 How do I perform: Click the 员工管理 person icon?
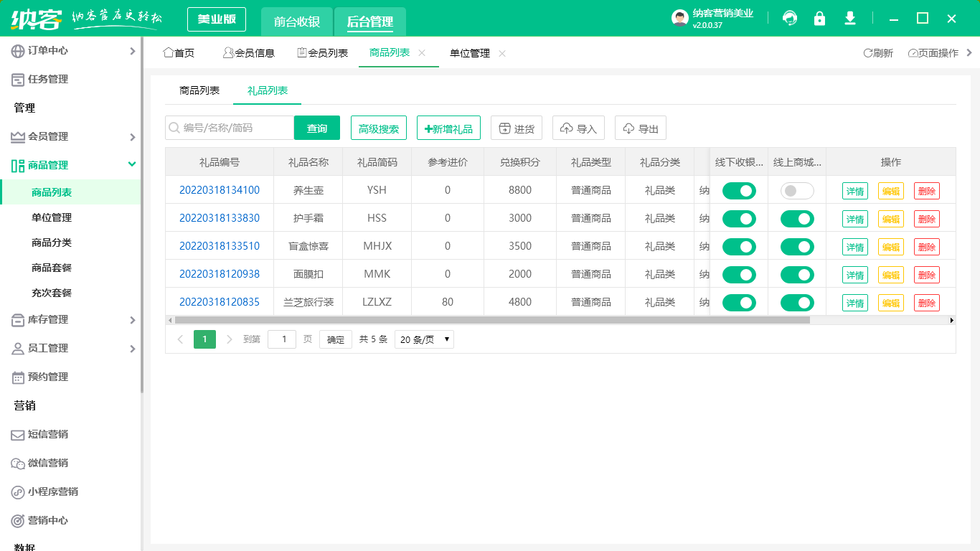18,349
